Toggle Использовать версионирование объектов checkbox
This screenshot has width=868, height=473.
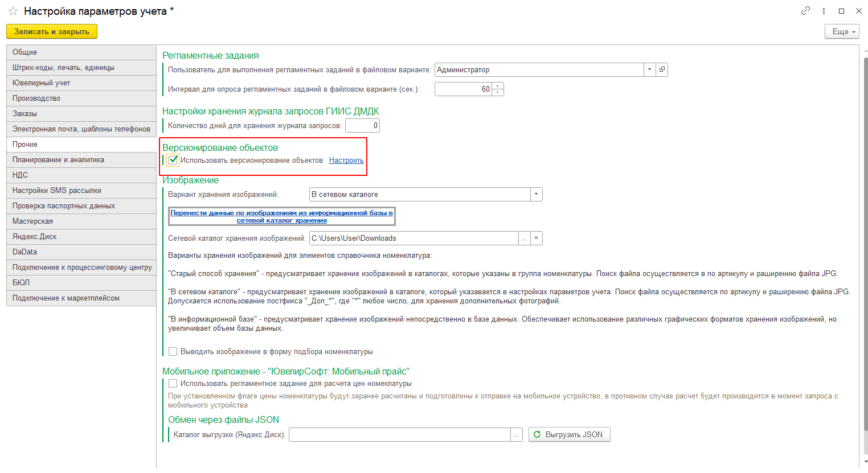click(173, 161)
